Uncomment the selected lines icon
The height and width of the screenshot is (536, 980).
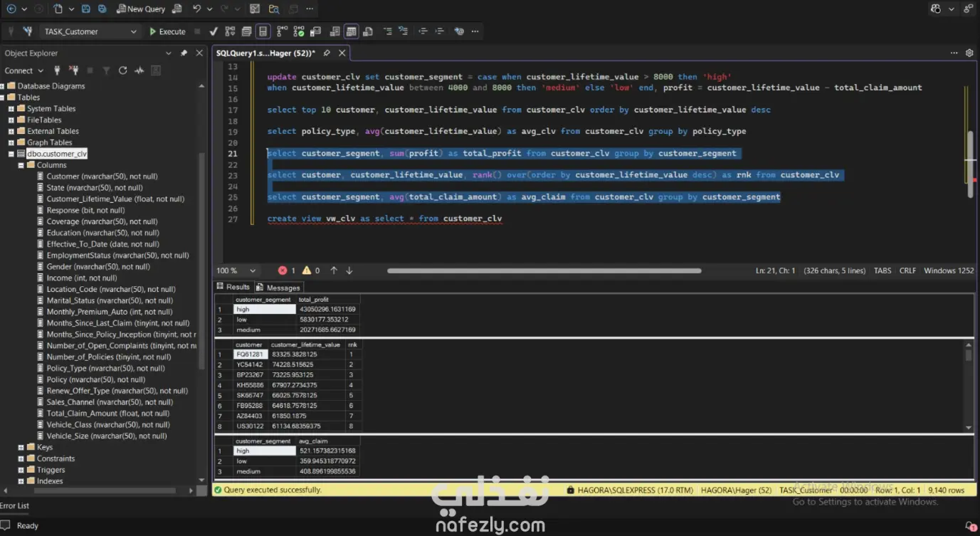click(x=404, y=31)
